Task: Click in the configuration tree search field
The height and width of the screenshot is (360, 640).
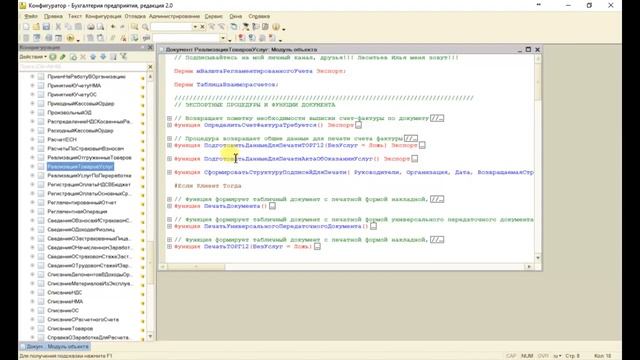Action: [83, 67]
